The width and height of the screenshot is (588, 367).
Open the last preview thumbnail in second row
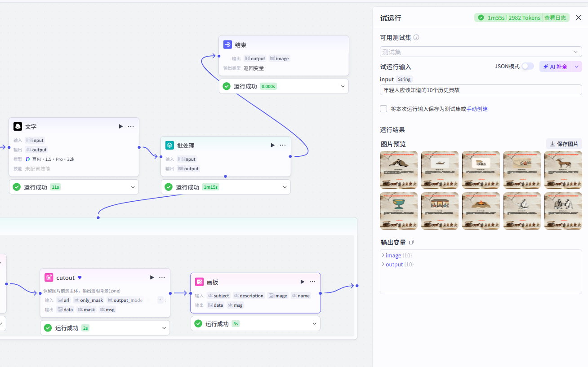[563, 211]
